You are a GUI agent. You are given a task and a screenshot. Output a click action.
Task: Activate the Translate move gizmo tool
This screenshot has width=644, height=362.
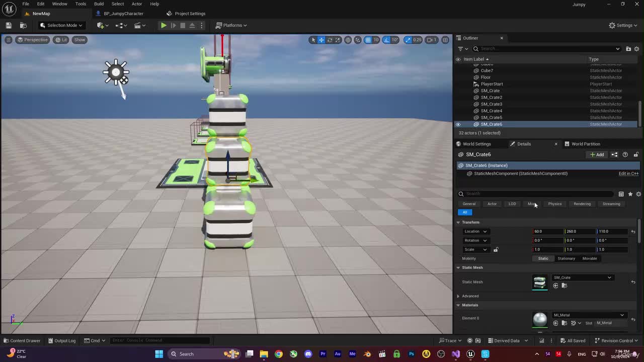pos(321,40)
